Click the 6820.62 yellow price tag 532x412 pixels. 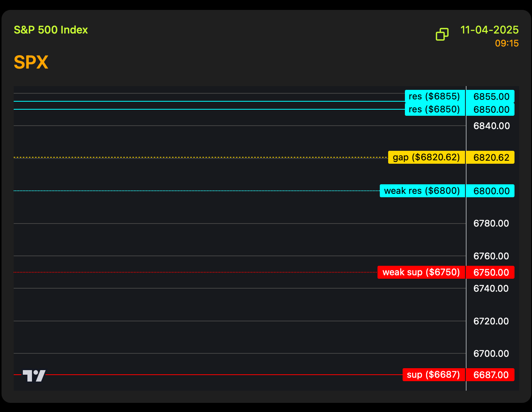[x=491, y=157]
